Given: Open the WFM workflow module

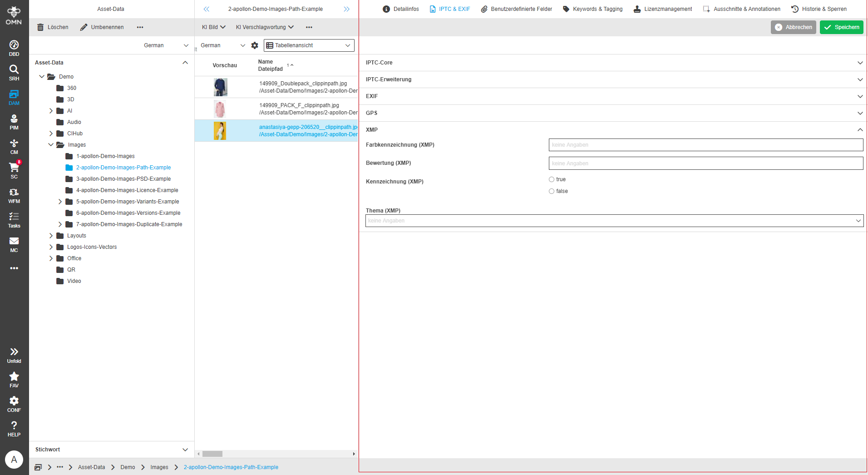Looking at the screenshot, I should (x=14, y=195).
